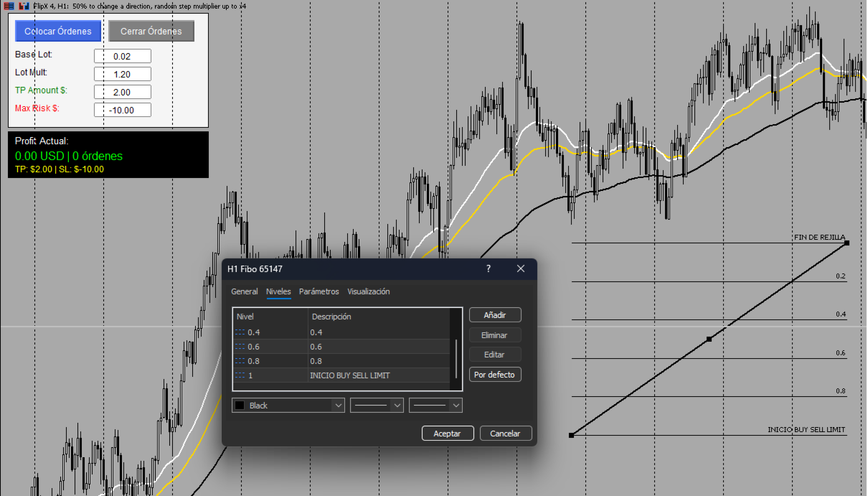This screenshot has height=496, width=868.
Task: Click the Añadir button
Action: point(495,315)
